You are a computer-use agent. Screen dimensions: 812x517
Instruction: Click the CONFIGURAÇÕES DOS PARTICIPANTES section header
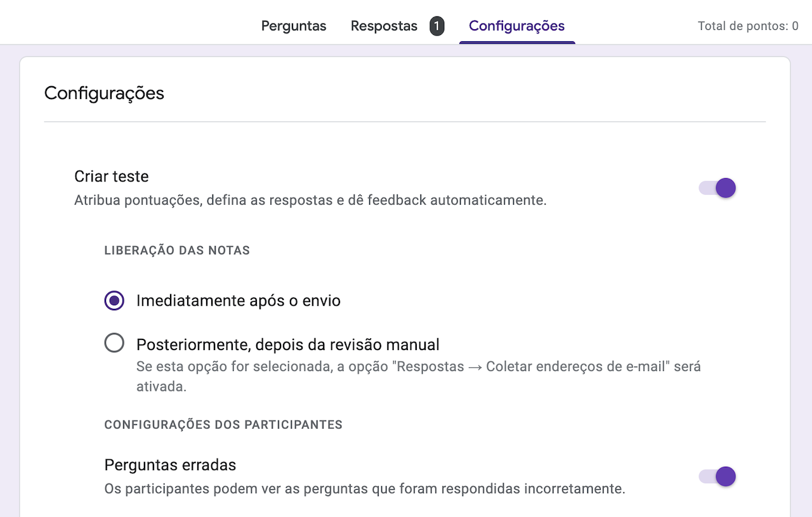point(223,424)
